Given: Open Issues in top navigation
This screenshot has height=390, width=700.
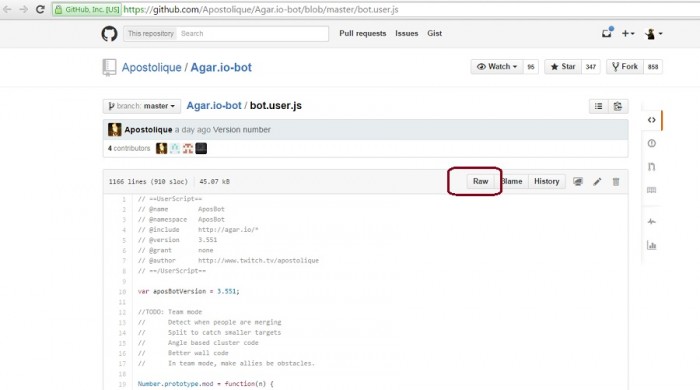Looking at the screenshot, I should [x=406, y=33].
